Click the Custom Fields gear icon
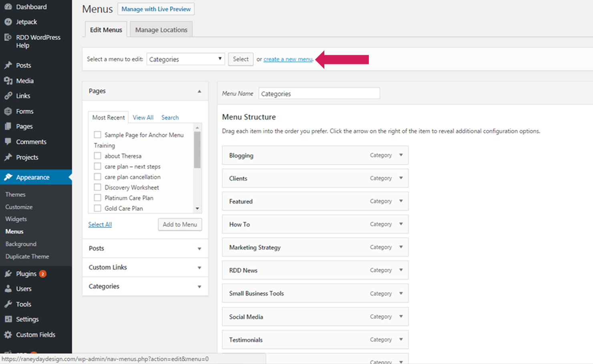Screen dimensions: 593x364 [x=8, y=335]
